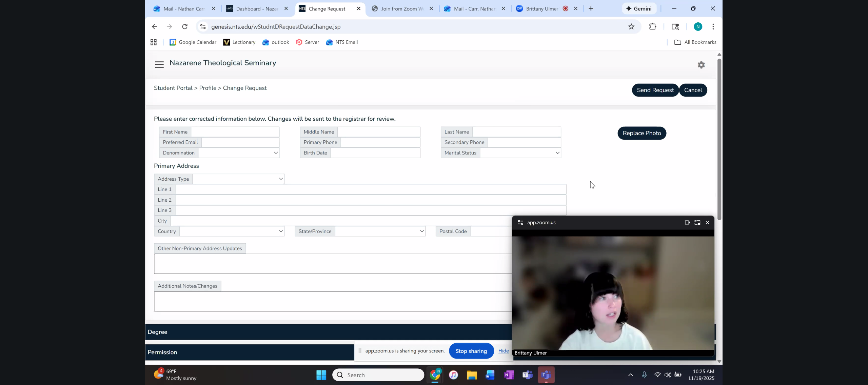868x385 pixels.
Task: Expand the Marital Status dropdown
Action: coord(520,153)
